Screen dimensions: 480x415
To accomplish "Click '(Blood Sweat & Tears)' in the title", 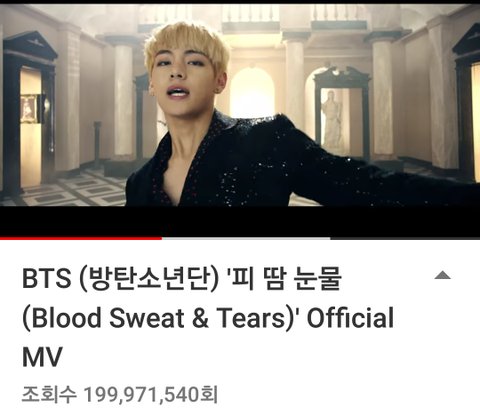I will (159, 317).
